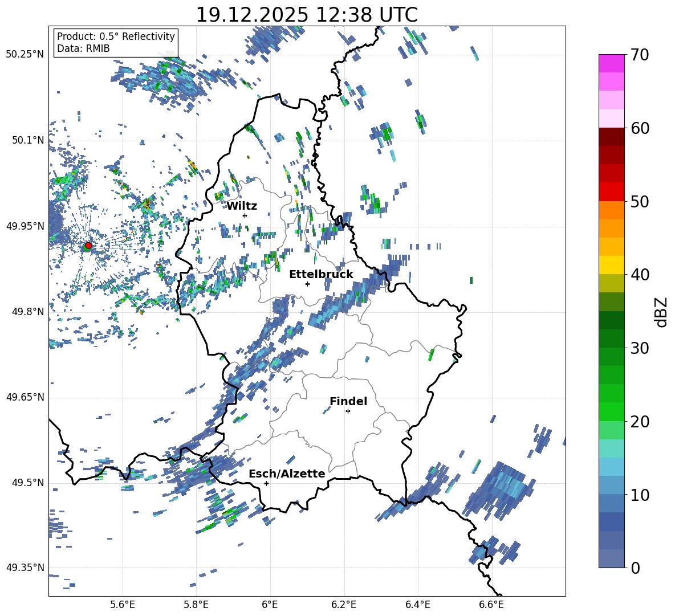Click the cross marker below Wiltz
The width and height of the screenshot is (675, 616).
pos(245,215)
